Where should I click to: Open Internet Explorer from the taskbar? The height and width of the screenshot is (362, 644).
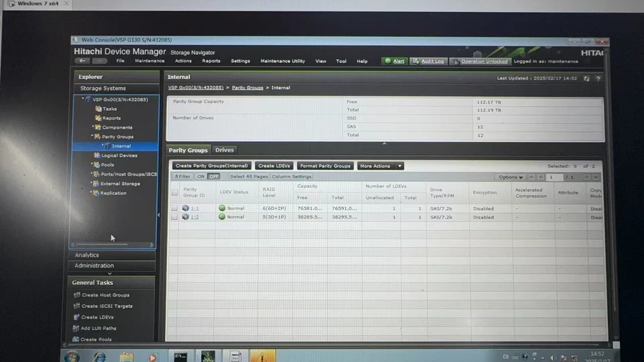pyautogui.click(x=99, y=356)
